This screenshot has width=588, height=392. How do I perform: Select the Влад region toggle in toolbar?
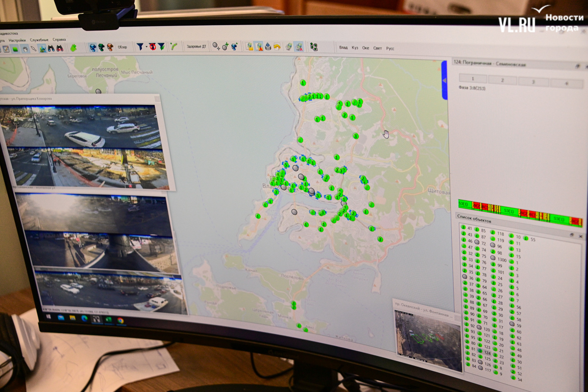pos(343,48)
